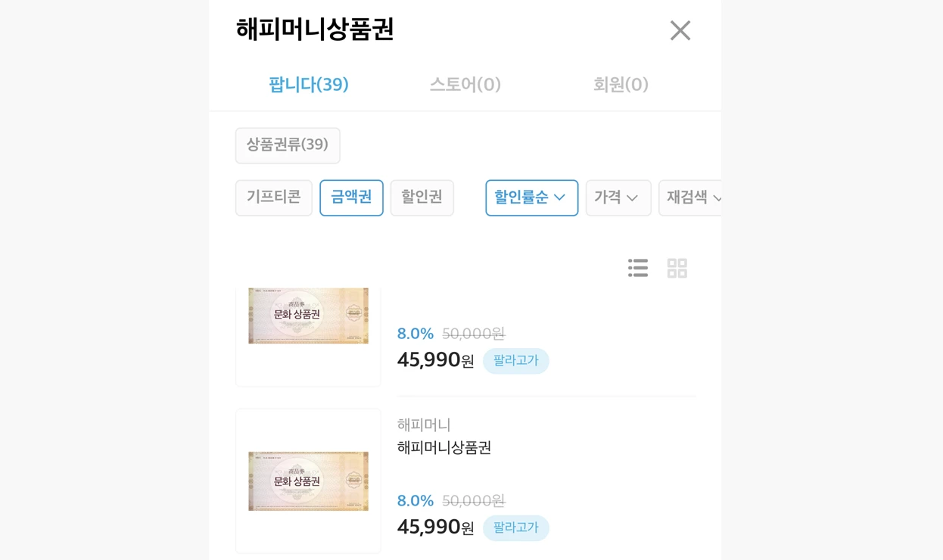
Task: Close the search results panel
Action: coord(680,30)
